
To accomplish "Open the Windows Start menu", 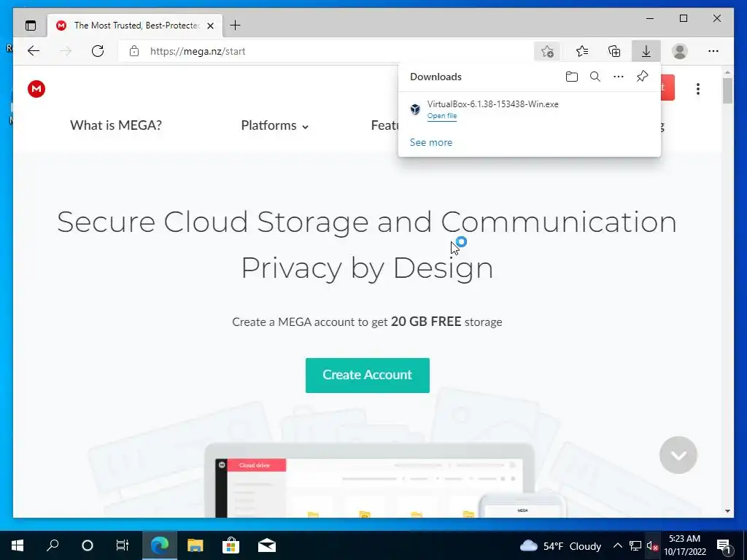I will click(x=18, y=545).
